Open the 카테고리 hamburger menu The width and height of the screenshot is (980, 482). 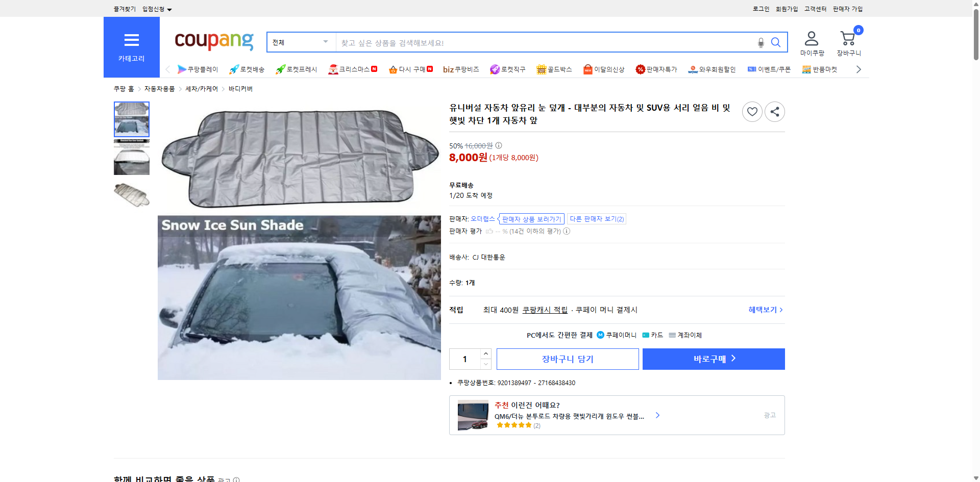[x=131, y=40]
